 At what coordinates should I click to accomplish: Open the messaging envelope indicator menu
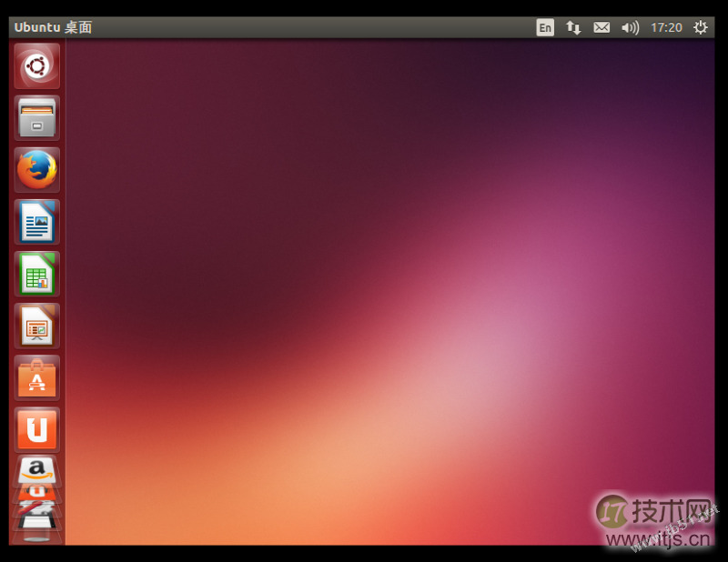602,27
